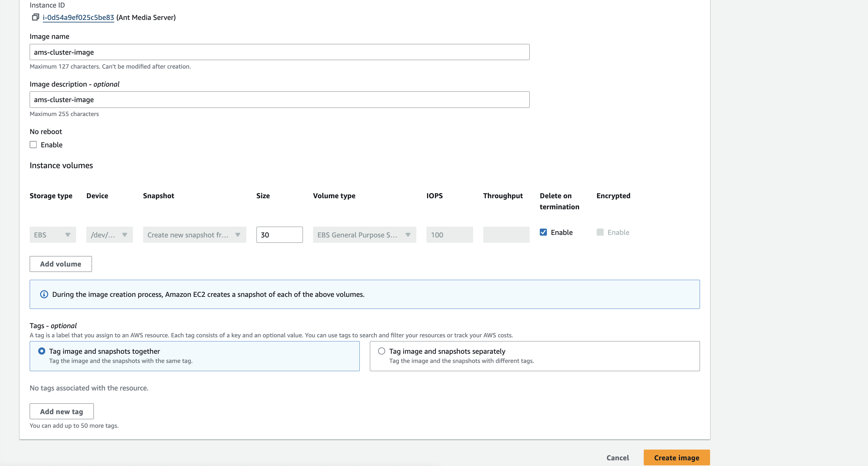This screenshot has width=868, height=466.
Task: Click the Add new tag button
Action: click(62, 412)
